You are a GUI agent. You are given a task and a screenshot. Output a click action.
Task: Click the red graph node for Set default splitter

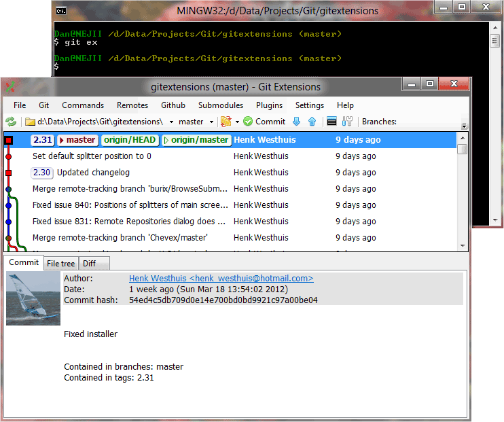(x=9, y=157)
